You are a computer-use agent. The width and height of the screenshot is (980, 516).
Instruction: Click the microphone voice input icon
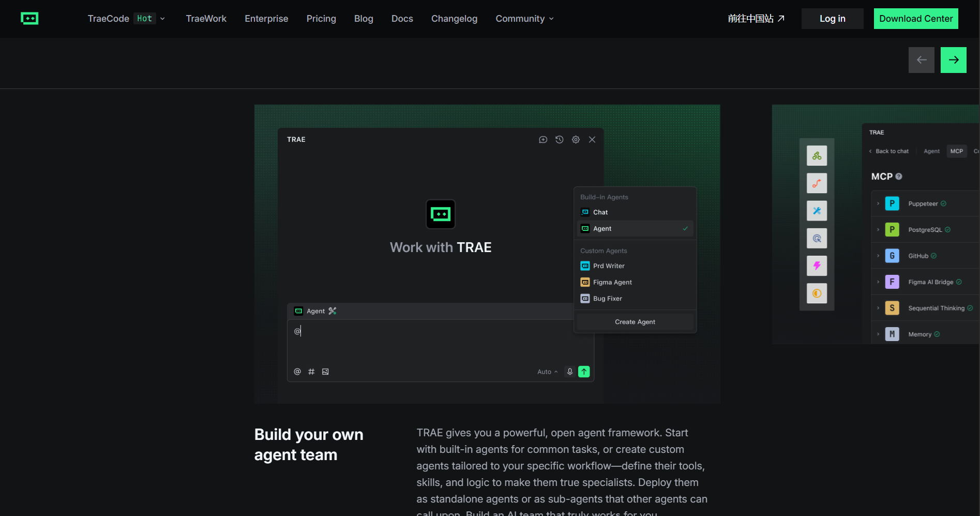coord(570,372)
